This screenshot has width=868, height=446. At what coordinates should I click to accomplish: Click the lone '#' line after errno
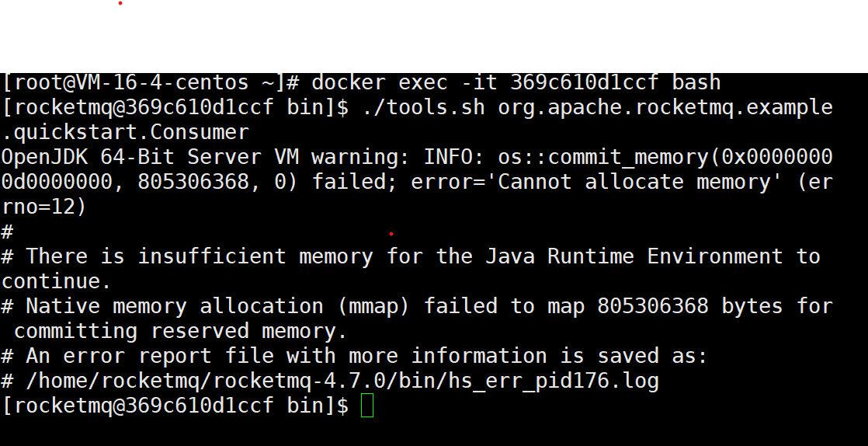[x=7, y=231]
